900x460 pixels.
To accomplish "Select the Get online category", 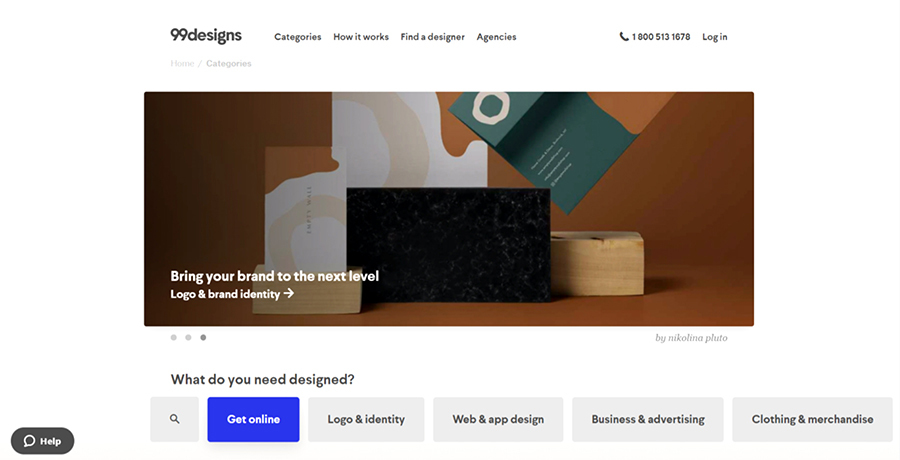I will click(253, 419).
